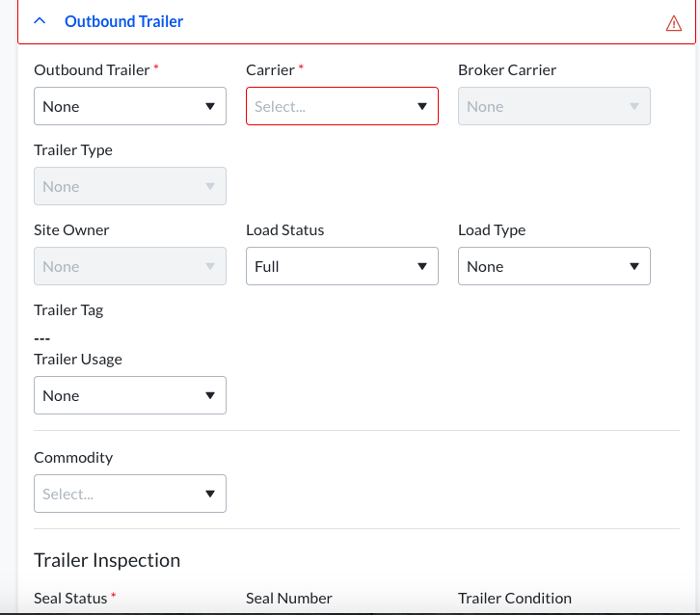Image resolution: width=700 pixels, height=615 pixels.
Task: Click the Site Owner dropdown arrow
Action: click(210, 266)
